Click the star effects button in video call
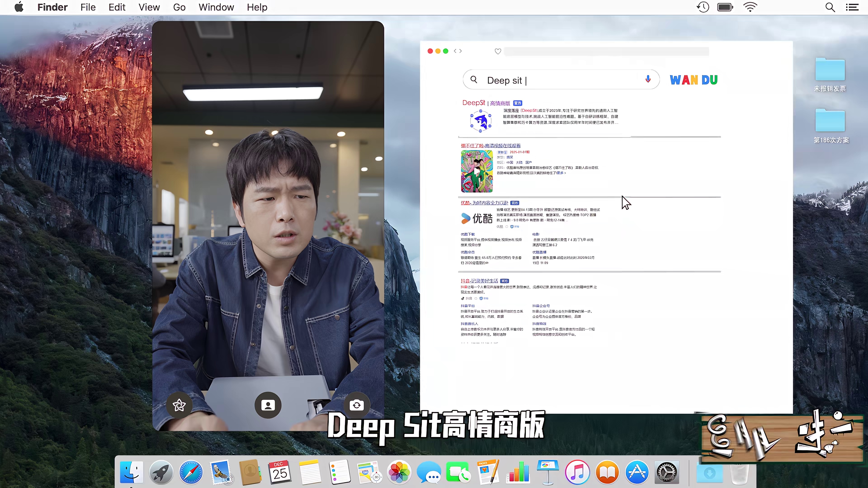This screenshot has width=868, height=488. point(179,405)
